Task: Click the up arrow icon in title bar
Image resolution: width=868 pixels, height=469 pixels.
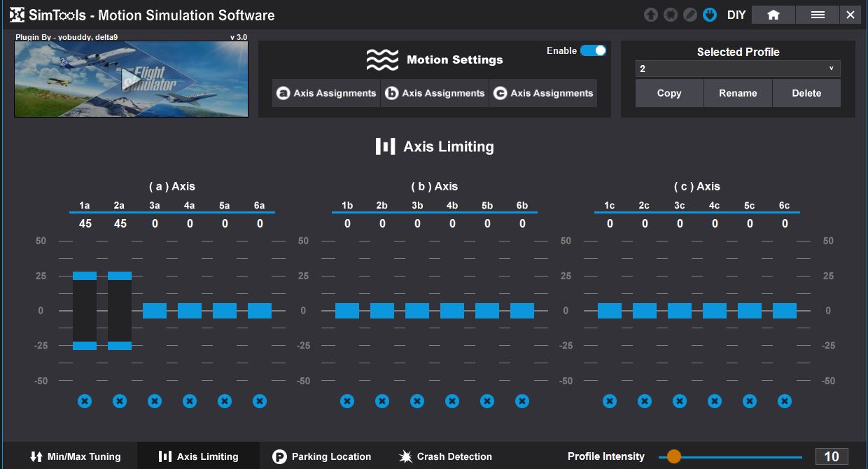Action: [651, 15]
